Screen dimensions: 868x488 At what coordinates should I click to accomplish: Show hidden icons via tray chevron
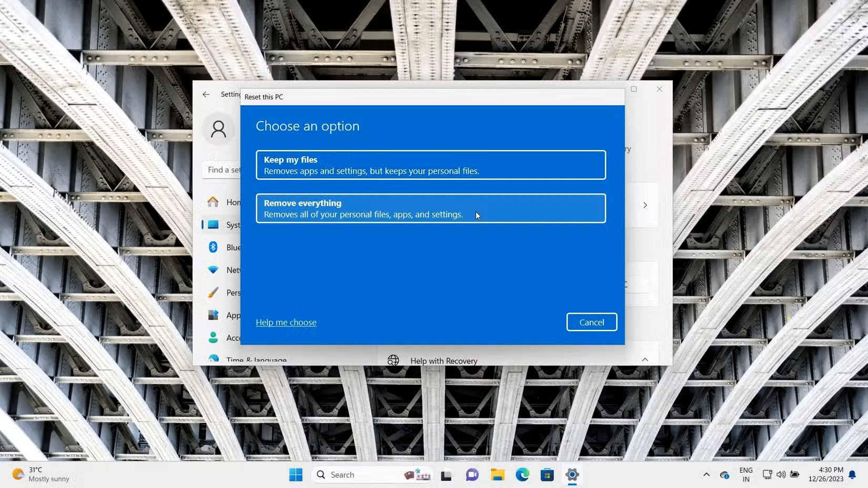(x=706, y=474)
